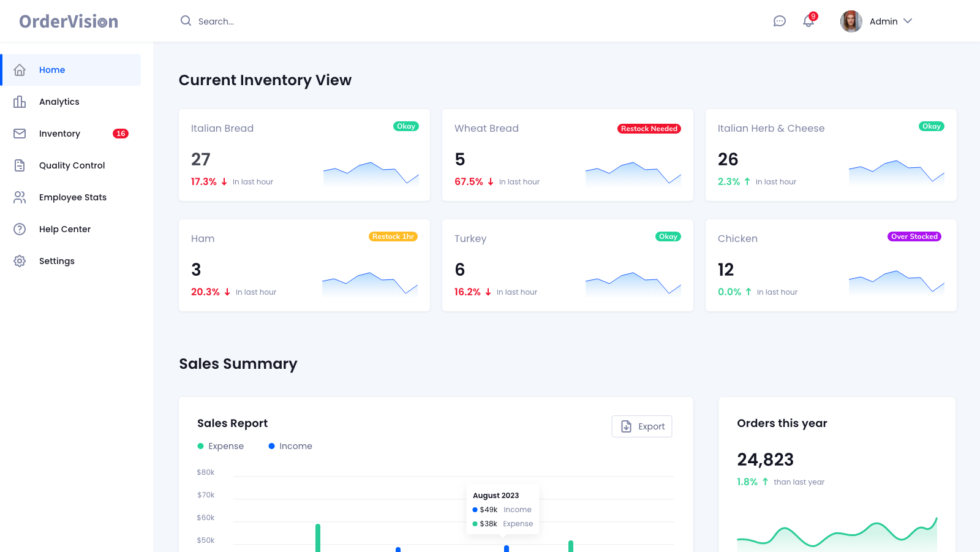Click the 20.3% decrease value
This screenshot has width=980, height=552.
(x=205, y=292)
